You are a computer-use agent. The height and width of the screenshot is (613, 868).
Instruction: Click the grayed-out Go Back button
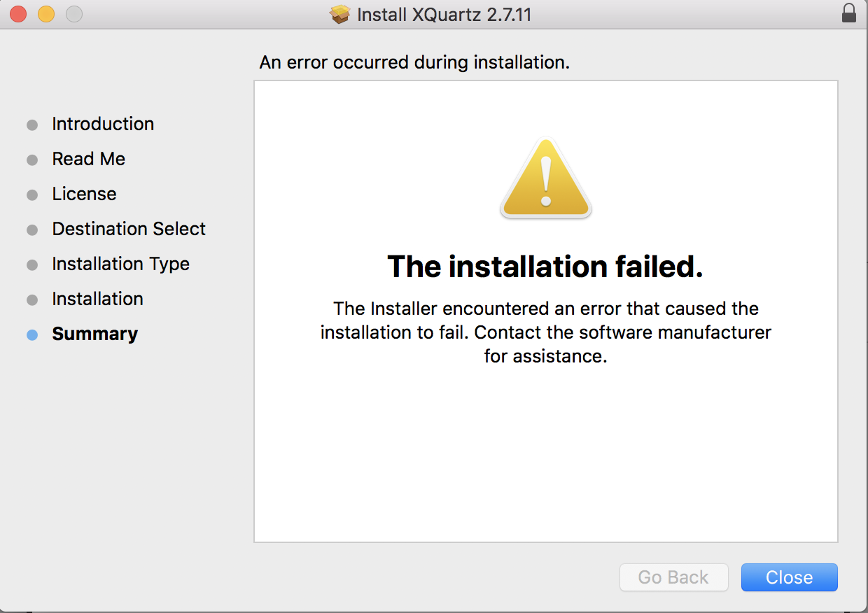[673, 577]
